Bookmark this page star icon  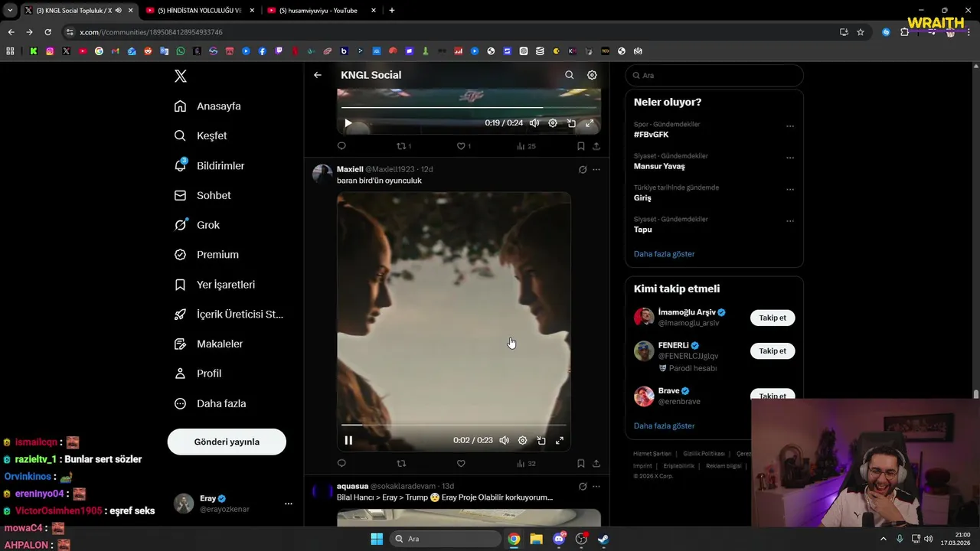[861, 32]
